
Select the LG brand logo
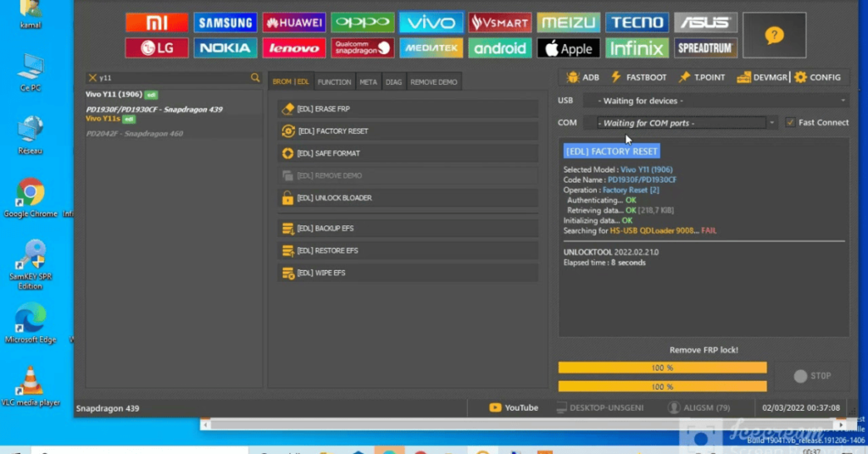pyautogui.click(x=157, y=48)
